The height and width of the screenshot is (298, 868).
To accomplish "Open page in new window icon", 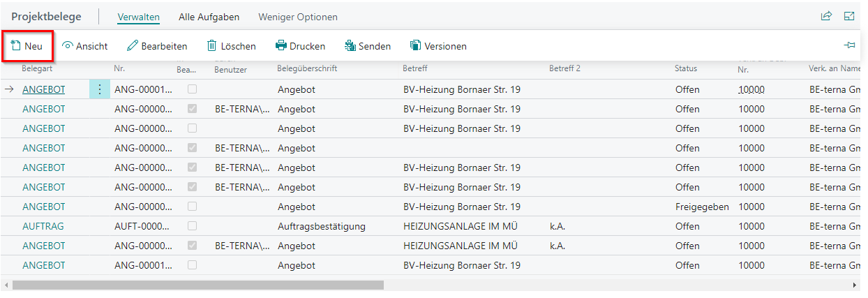I will (x=849, y=16).
